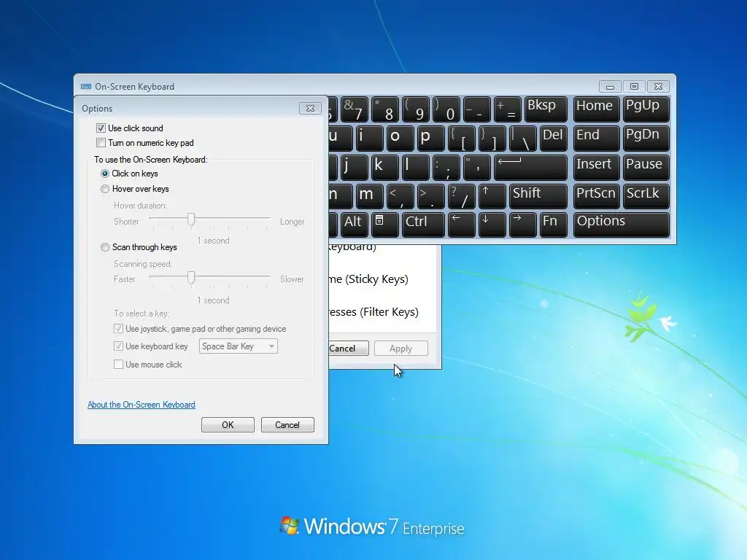Tap the PrtScn key
This screenshot has width=747, height=560.
coord(596,196)
